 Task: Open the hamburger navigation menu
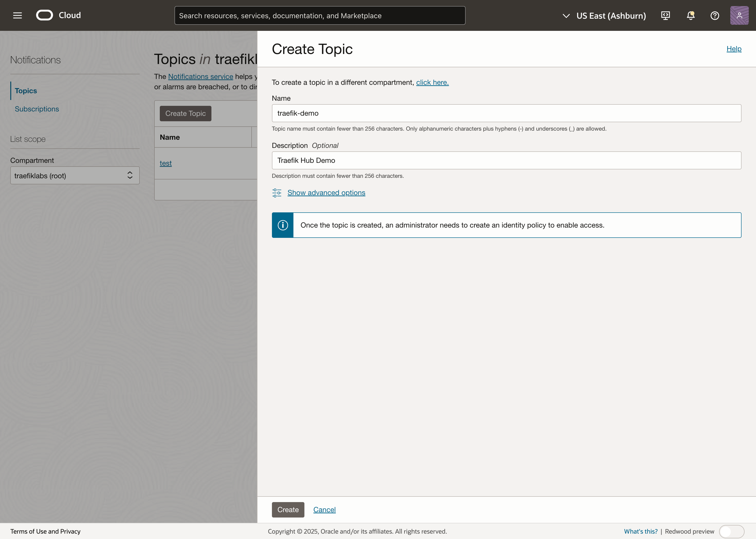(17, 15)
